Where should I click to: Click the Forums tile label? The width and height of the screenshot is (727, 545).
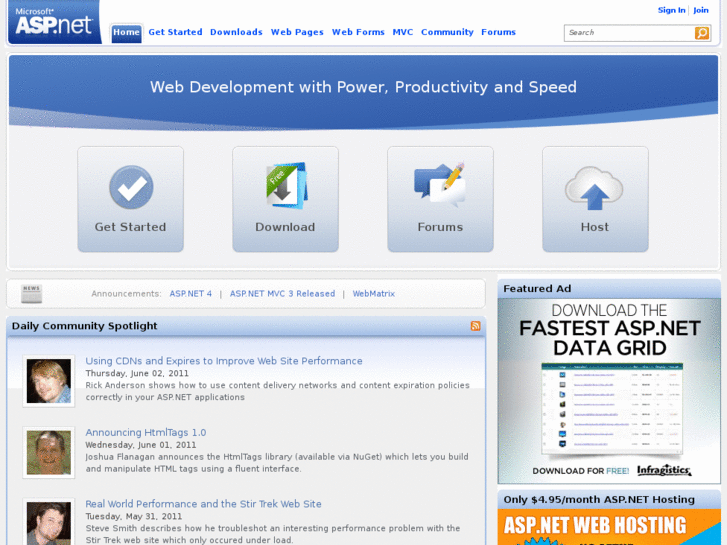(x=440, y=227)
